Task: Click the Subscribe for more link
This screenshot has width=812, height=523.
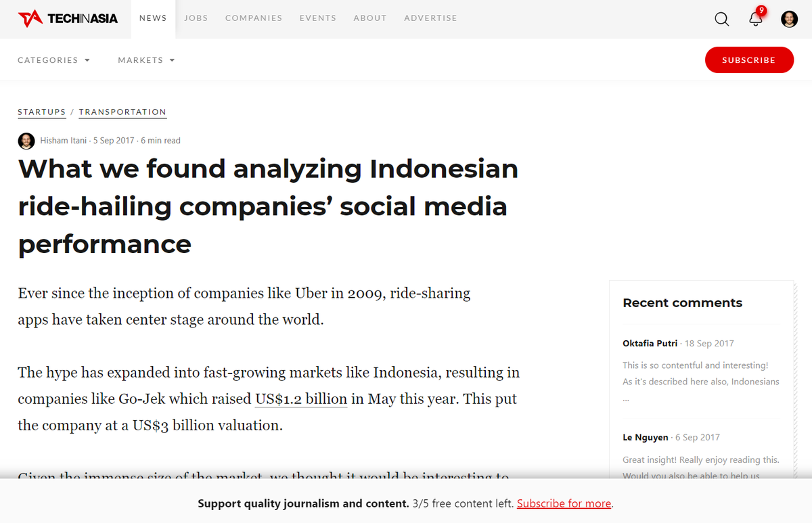Action: 564,503
